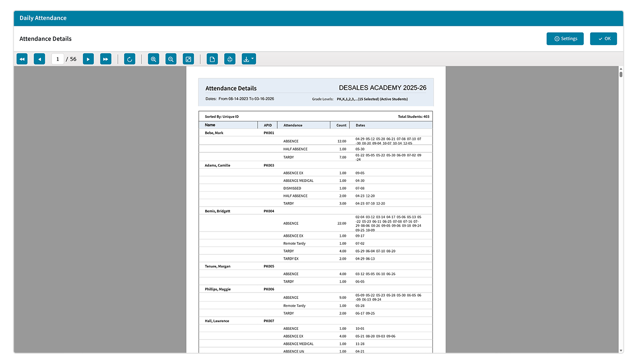Click Tenure's ABSENCE count 4.00
The image size is (637, 364).
pos(343,274)
